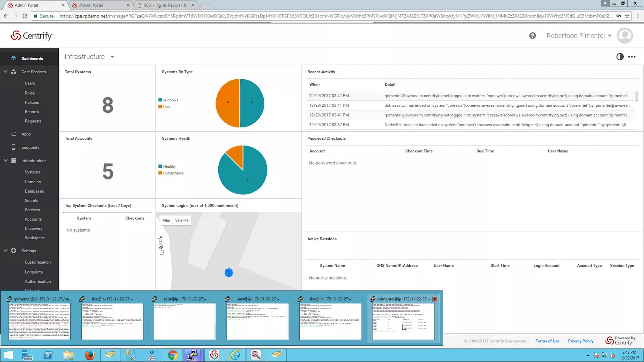Open Secrets in the sidebar

31,200
